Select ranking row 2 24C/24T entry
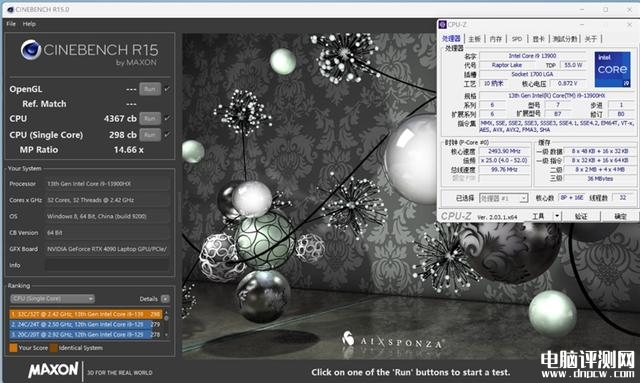 tap(86, 324)
